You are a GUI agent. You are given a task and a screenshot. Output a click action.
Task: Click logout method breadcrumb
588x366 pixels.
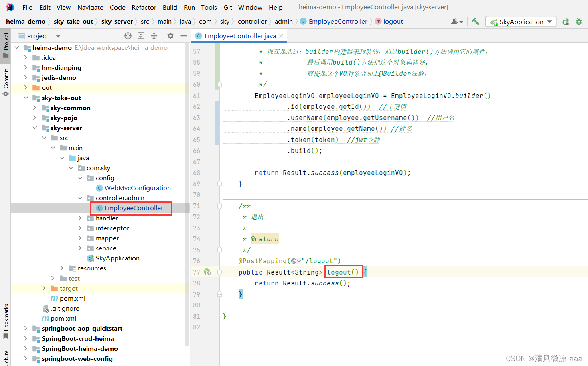click(389, 22)
